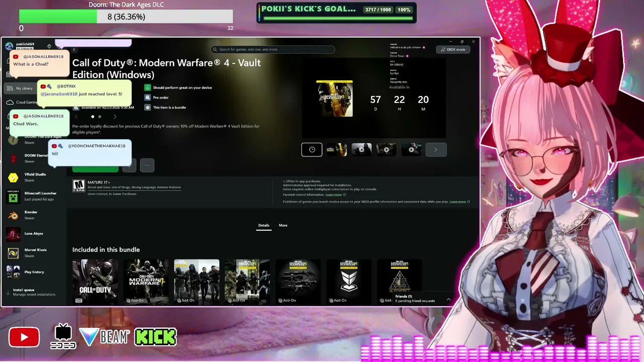Select the Vault Edition cover art thumbnail
The height and width of the screenshot is (362, 644).
[337, 149]
